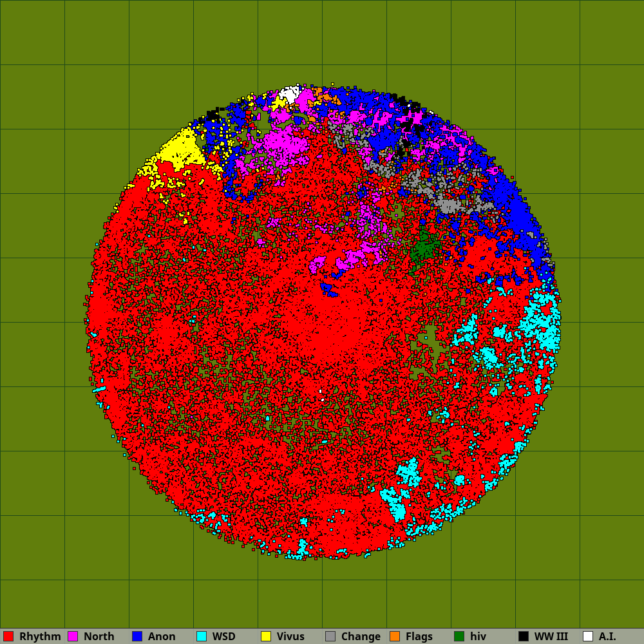Screen dimensions: 644x644
Task: Select the yellow Vivus legend swatch
Action: point(266,636)
